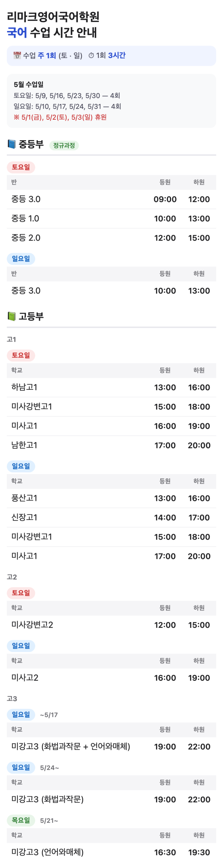The width and height of the screenshot is (223, 868).
Task: Click the 미사고2 schedule row
Action: coord(111,678)
